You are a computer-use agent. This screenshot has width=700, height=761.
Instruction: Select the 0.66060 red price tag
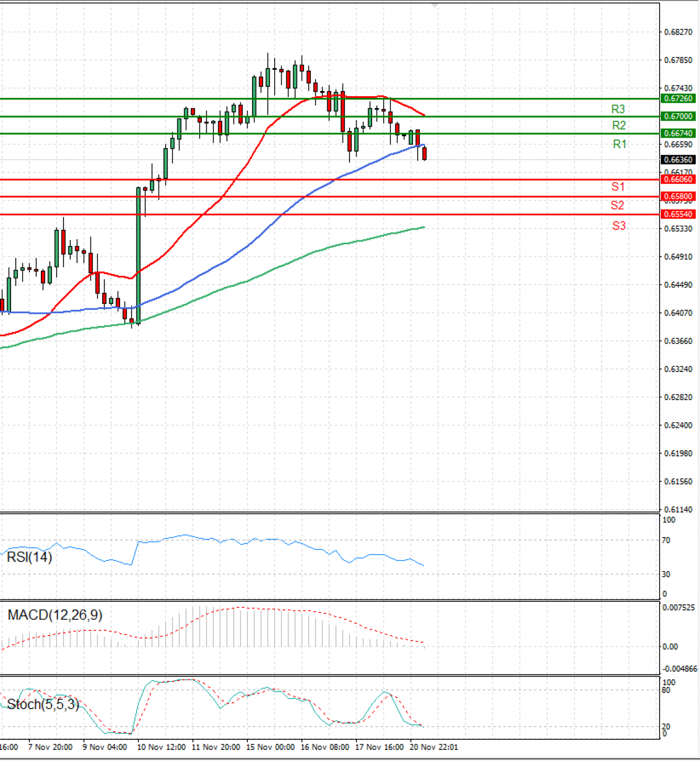[678, 179]
